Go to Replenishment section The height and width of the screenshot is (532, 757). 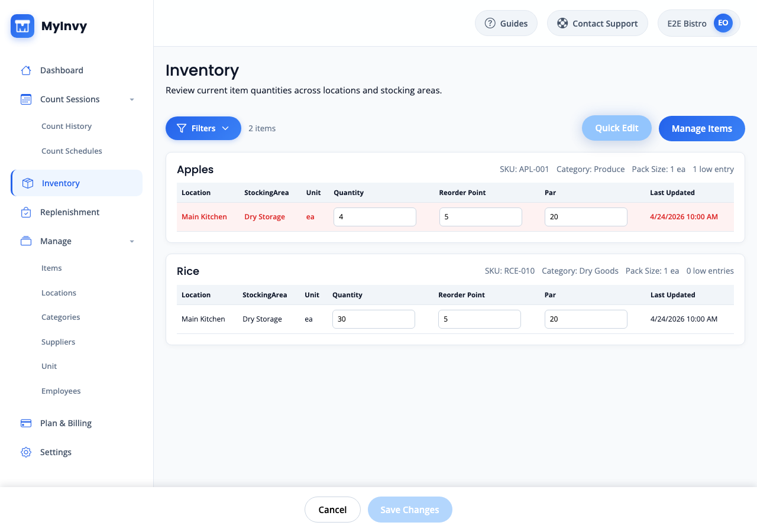click(x=76, y=212)
